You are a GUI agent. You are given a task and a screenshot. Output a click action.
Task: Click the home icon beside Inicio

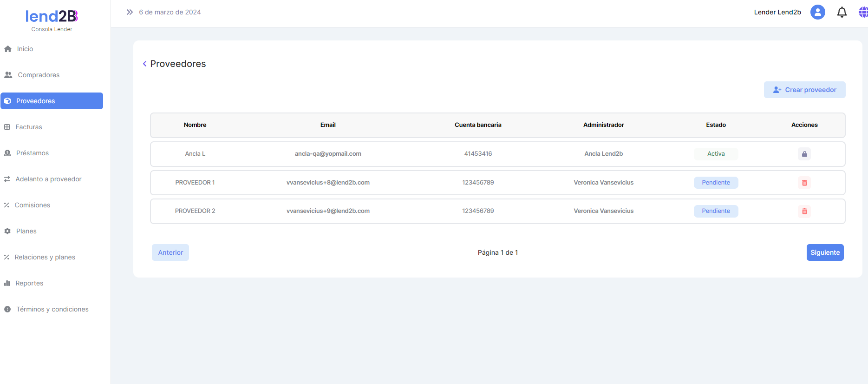[x=8, y=49]
